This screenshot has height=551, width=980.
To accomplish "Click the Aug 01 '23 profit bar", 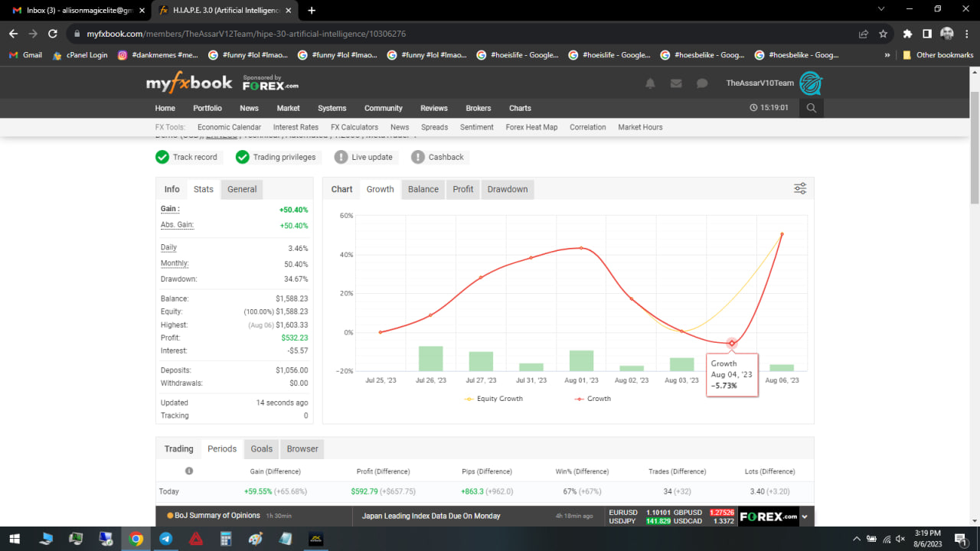I will click(581, 360).
